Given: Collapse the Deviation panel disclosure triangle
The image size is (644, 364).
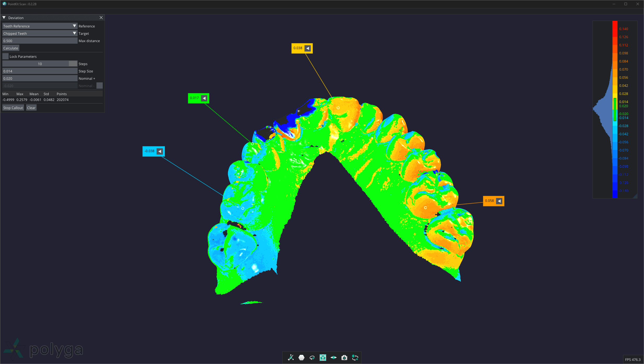Looking at the screenshot, I should click(4, 18).
